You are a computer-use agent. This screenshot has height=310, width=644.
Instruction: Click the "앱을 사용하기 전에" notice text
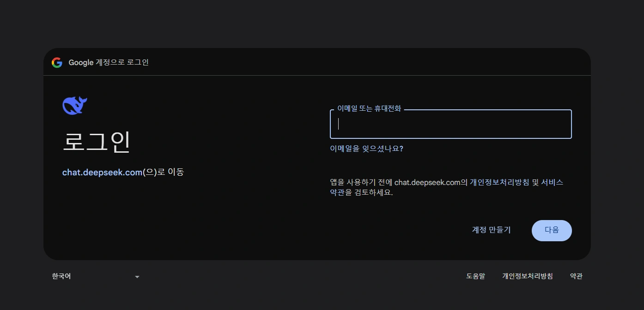pos(361,182)
